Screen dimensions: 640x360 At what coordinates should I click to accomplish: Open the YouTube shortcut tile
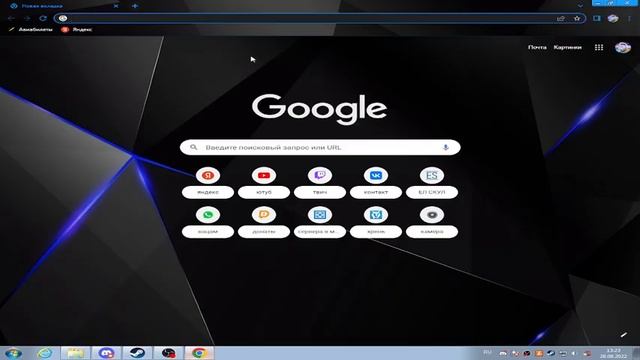pos(264,183)
